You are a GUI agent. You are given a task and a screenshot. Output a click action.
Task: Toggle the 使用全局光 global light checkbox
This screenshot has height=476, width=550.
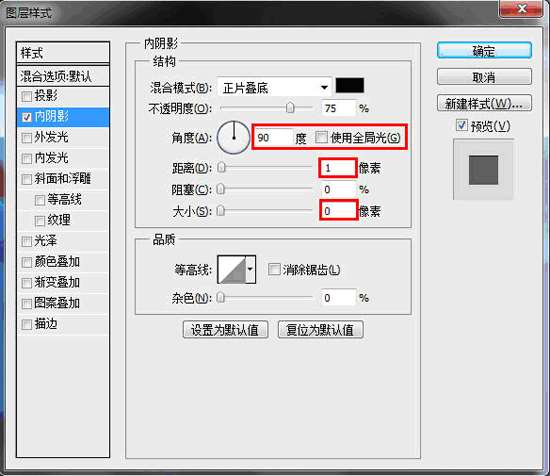(x=321, y=138)
